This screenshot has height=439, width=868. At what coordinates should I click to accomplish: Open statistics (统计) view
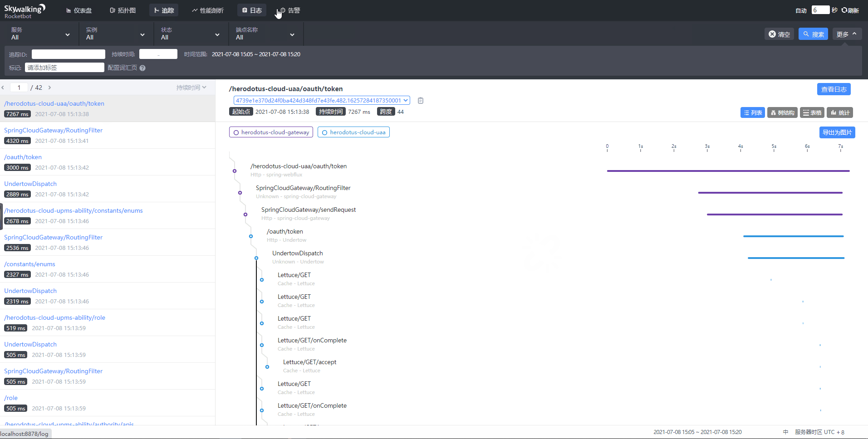(x=840, y=113)
